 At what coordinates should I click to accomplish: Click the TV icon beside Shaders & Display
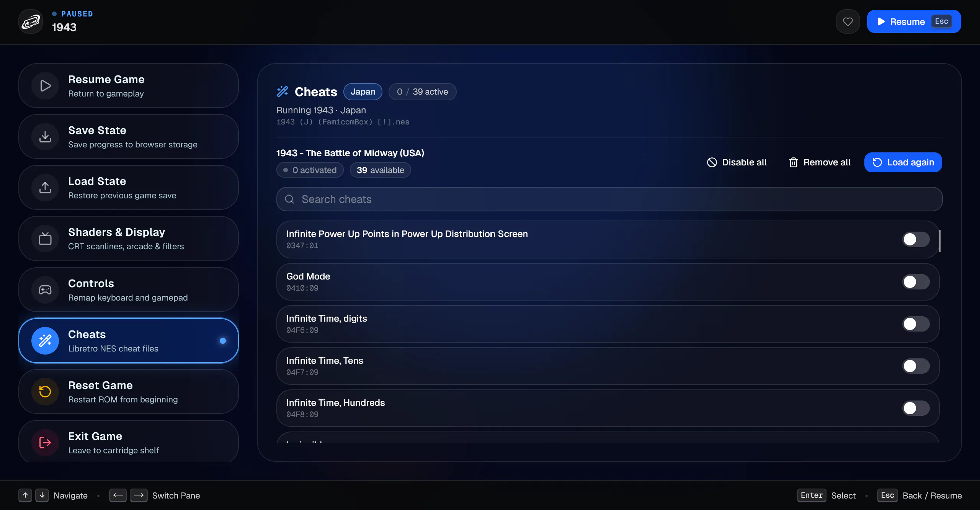click(x=45, y=239)
